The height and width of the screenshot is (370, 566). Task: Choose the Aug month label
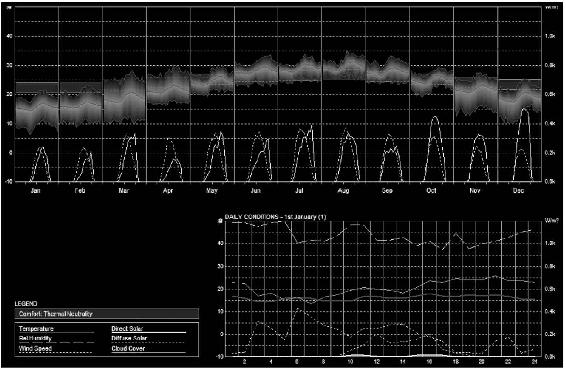click(x=343, y=190)
